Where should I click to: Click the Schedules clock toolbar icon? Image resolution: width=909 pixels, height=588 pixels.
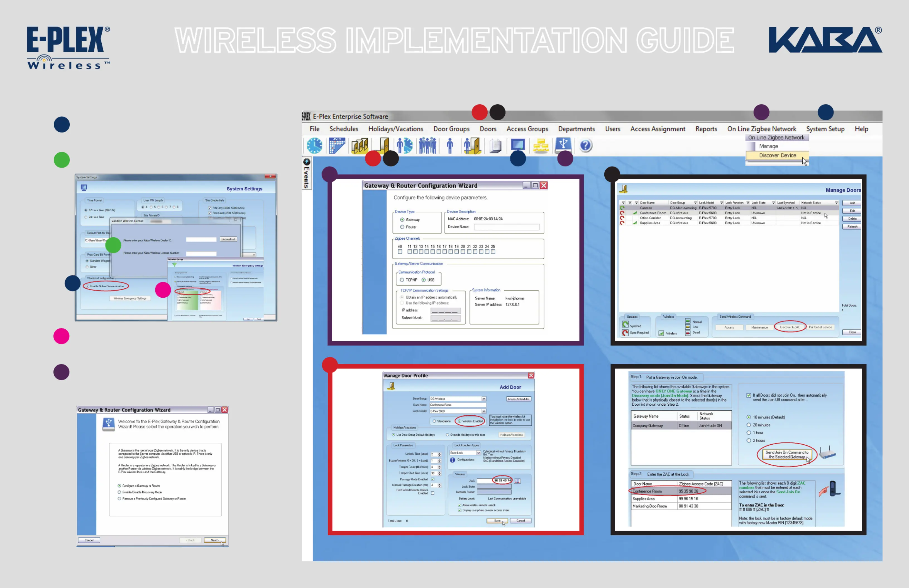tap(314, 146)
